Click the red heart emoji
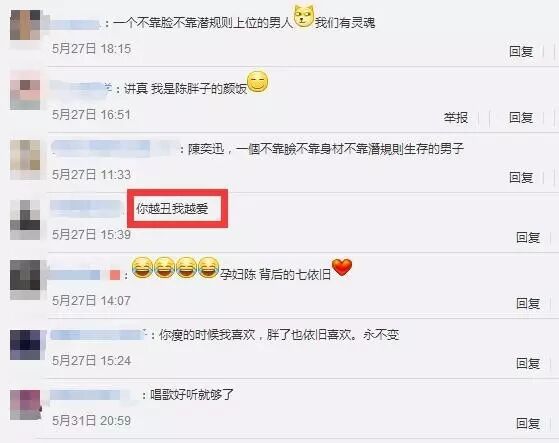 (342, 267)
